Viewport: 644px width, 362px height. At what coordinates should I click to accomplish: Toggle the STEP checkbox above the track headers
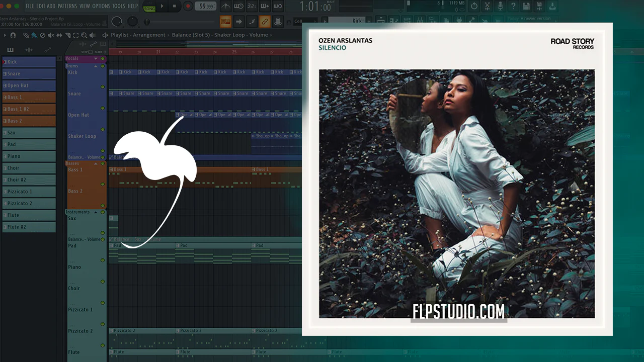(91, 52)
